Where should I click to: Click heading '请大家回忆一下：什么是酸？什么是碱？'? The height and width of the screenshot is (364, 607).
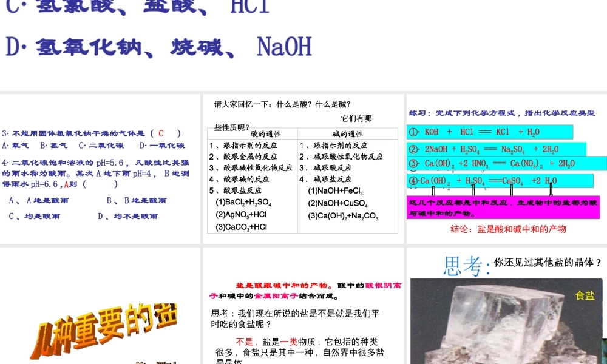[283, 104]
